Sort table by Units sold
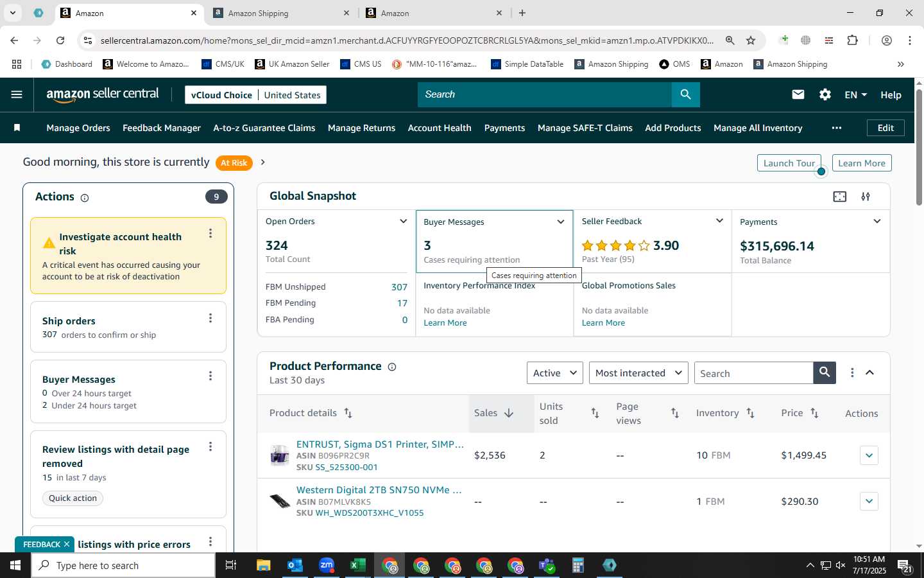The image size is (924, 578). pyautogui.click(x=595, y=413)
